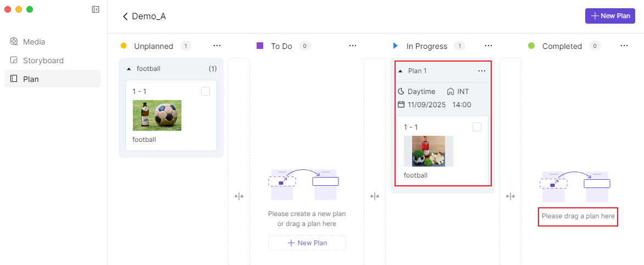The height and width of the screenshot is (265, 644).
Task: Open the In Progress column more options
Action: (x=488, y=46)
